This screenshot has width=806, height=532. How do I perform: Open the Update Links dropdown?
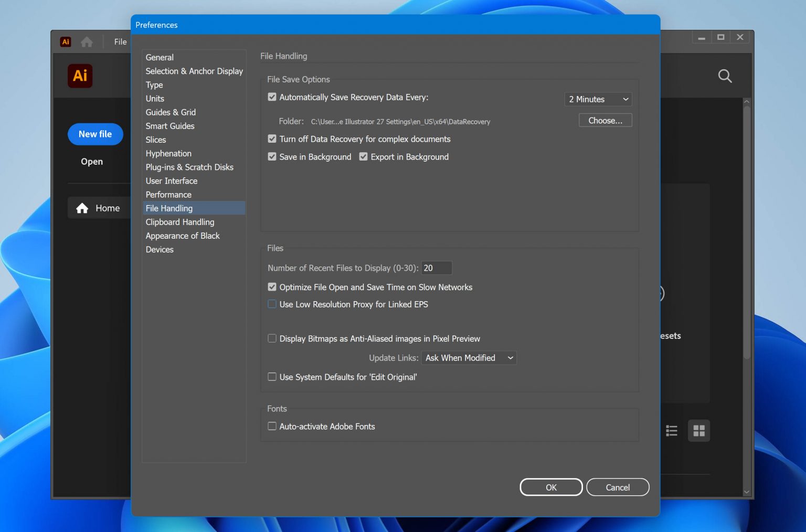[x=469, y=357]
